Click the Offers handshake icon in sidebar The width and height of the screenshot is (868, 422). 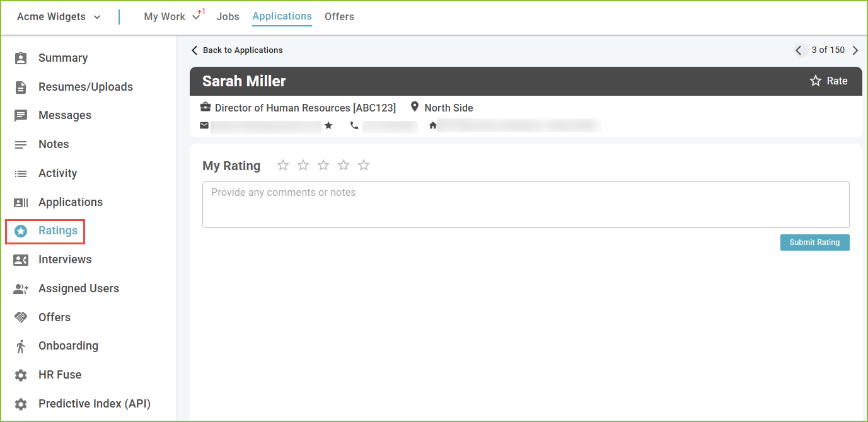(x=21, y=317)
